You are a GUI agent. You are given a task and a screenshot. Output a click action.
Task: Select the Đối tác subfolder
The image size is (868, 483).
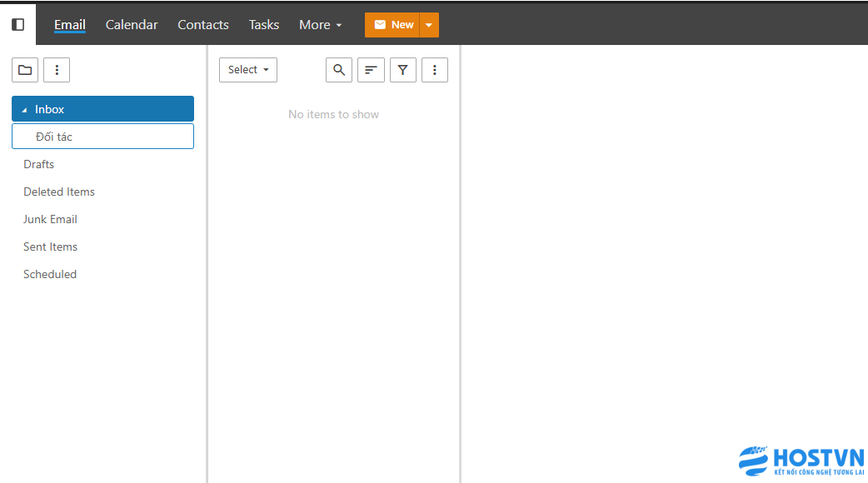coord(54,137)
